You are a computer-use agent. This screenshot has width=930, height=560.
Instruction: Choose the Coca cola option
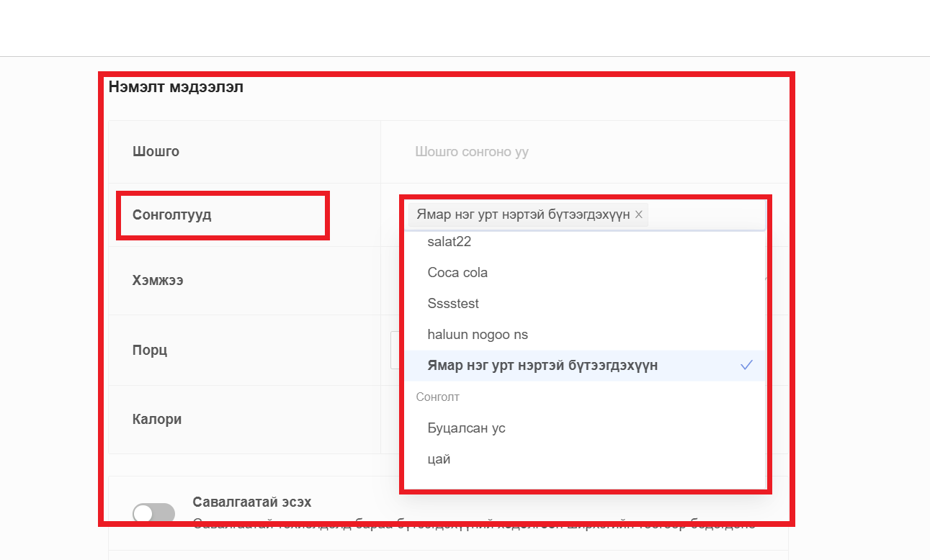click(x=457, y=273)
